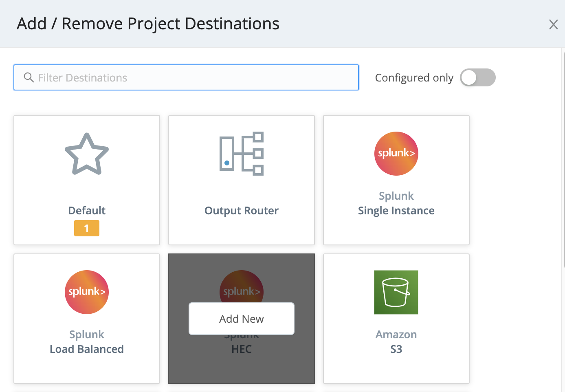Image resolution: width=565 pixels, height=392 pixels.
Task: Click the Amazon S3 bucket icon
Action: [x=396, y=292]
